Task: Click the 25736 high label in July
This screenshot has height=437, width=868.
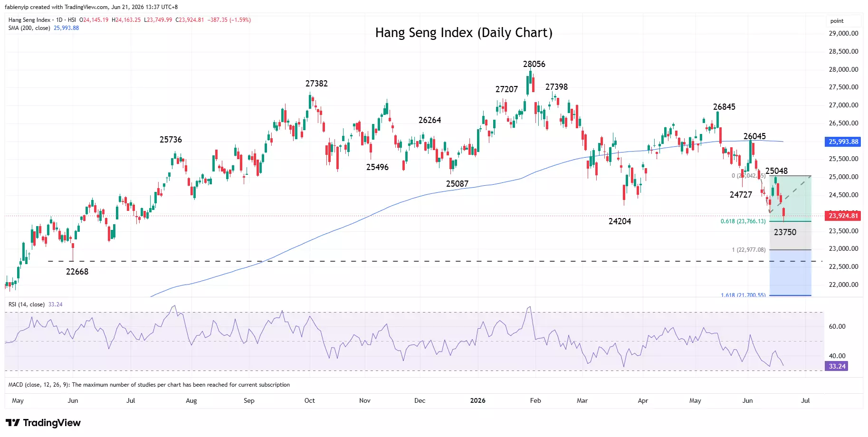Action: (x=171, y=140)
